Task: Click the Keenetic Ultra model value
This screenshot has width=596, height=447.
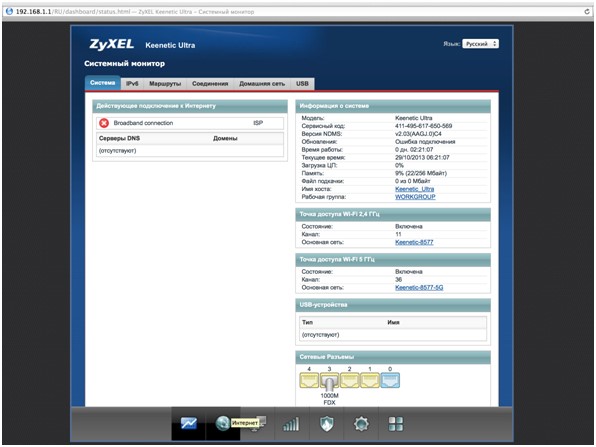Action: (414, 118)
